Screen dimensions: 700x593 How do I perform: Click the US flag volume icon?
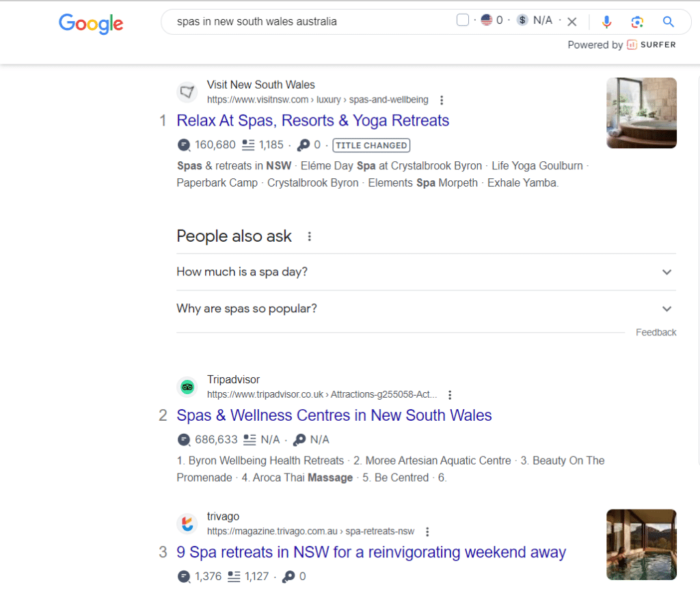pos(487,20)
